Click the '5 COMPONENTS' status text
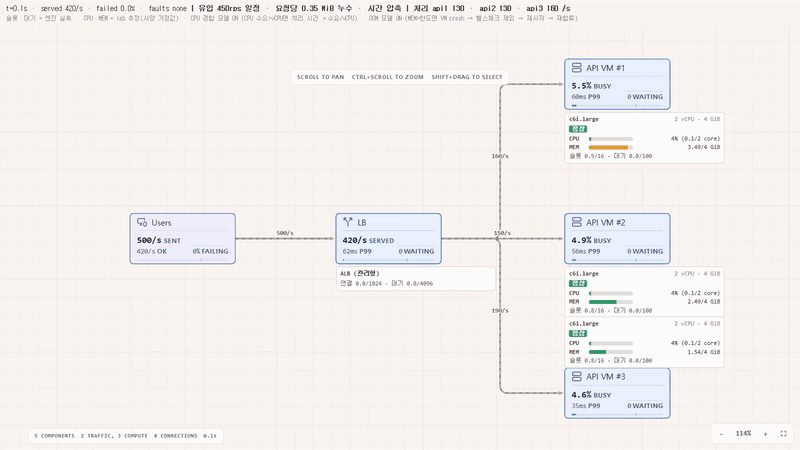 point(54,436)
